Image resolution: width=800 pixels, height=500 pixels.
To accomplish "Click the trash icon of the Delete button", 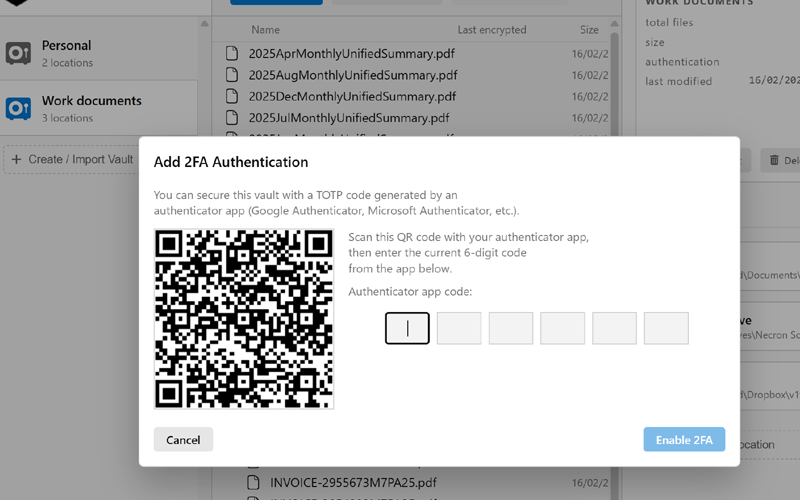I will pos(774,160).
